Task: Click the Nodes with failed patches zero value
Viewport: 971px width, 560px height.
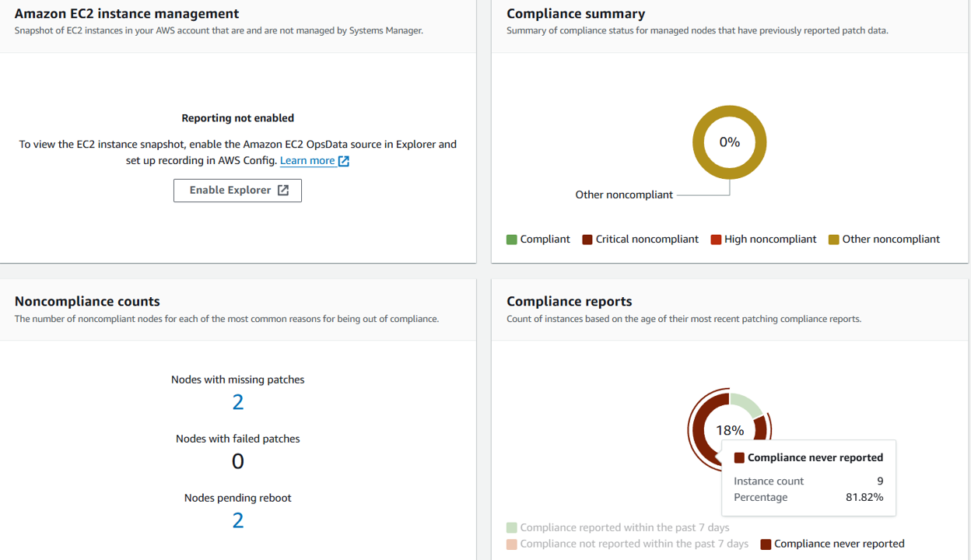Action: pyautogui.click(x=238, y=461)
